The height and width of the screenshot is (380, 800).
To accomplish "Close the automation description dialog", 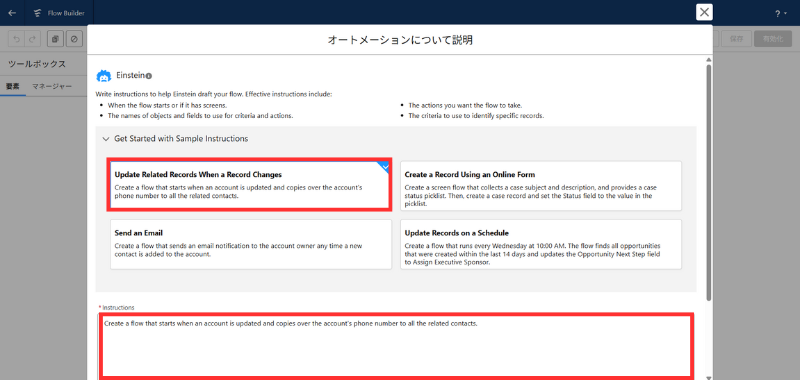I will click(704, 12).
